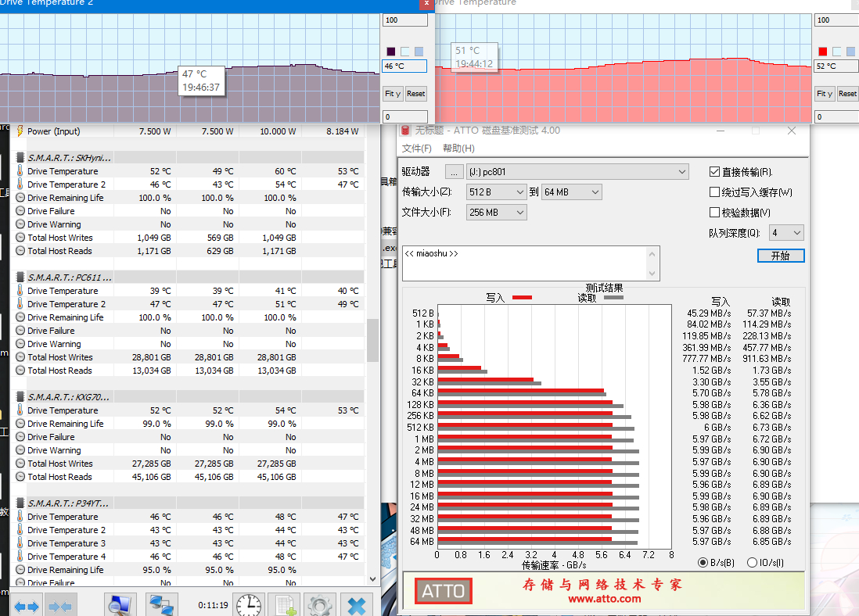
Task: Open the monitor with magnifier summary icon
Action: [120, 604]
